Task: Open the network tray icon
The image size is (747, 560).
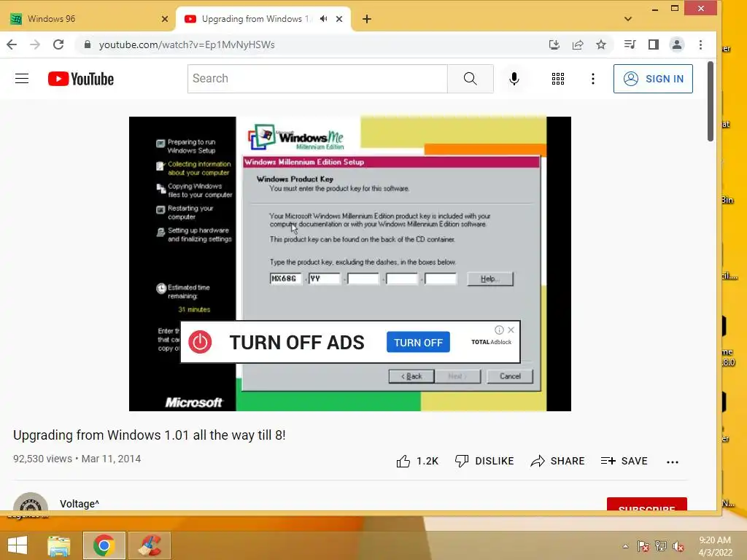Action: (661, 546)
